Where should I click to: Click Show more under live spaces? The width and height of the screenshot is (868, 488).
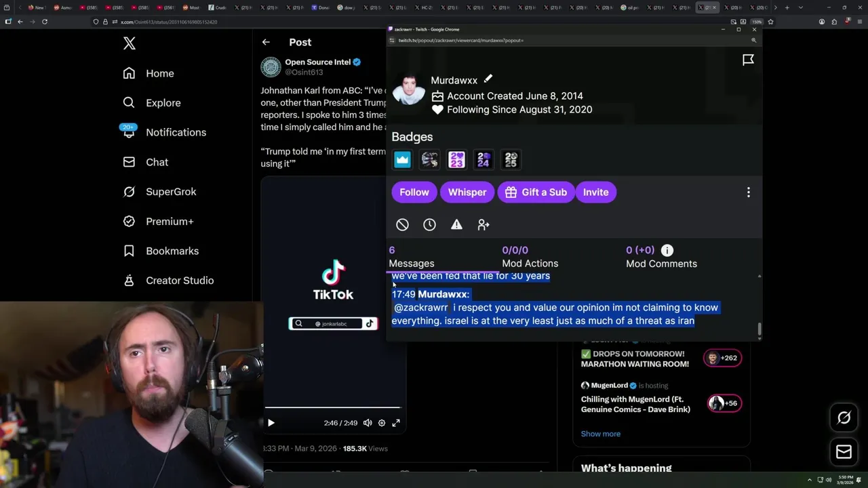601,434
